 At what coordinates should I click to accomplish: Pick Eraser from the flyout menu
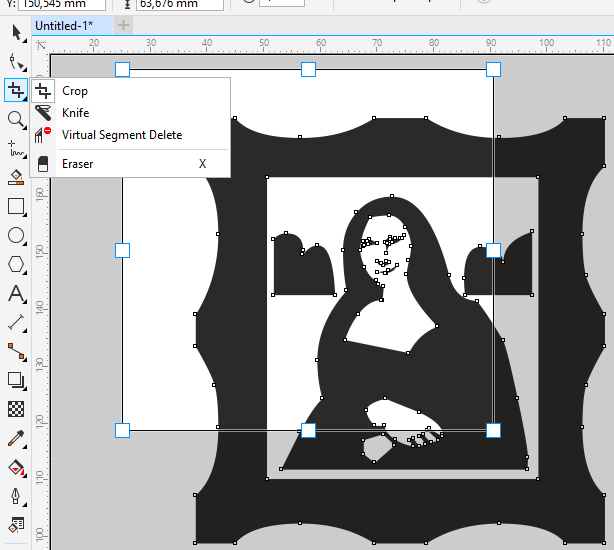pos(77,163)
